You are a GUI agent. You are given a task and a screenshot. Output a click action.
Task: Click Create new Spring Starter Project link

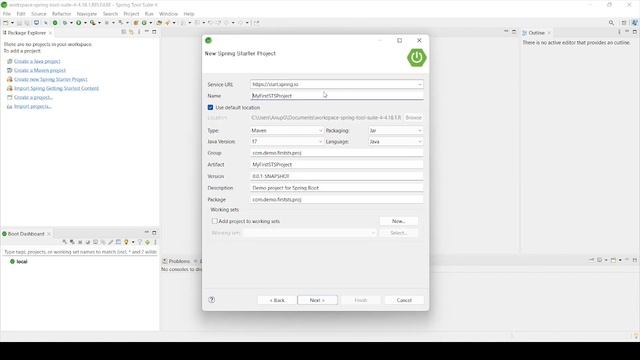point(51,79)
